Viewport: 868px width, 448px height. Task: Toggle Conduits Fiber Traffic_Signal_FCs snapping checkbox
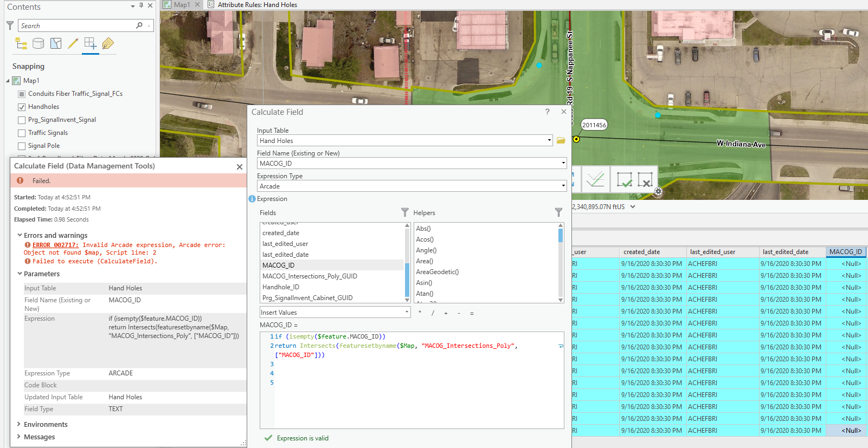22,94
